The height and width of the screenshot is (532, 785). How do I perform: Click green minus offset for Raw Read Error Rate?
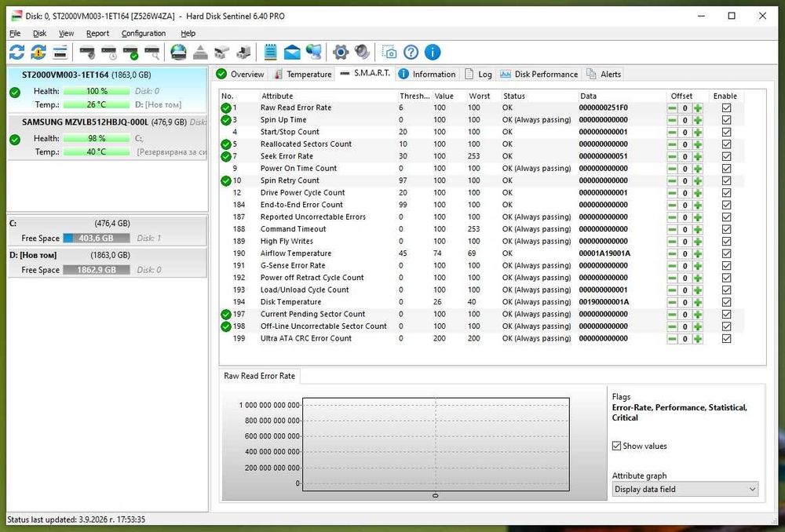pyautogui.click(x=672, y=108)
